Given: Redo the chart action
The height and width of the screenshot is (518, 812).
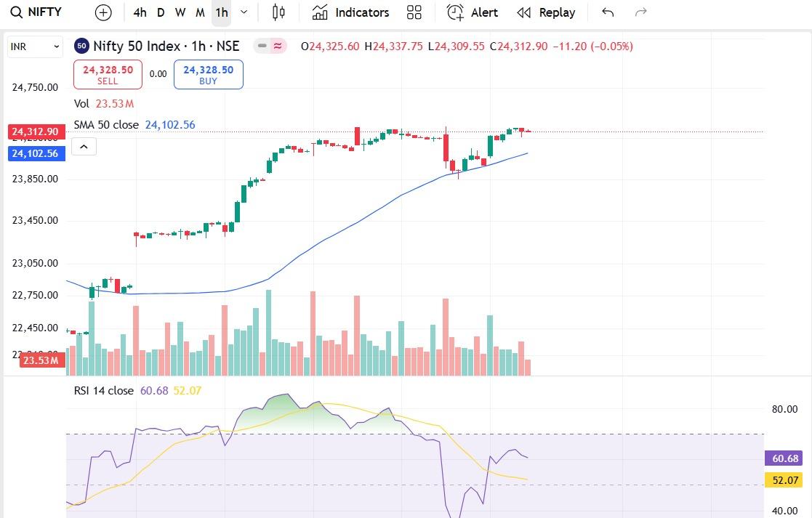Looking at the screenshot, I should point(641,12).
